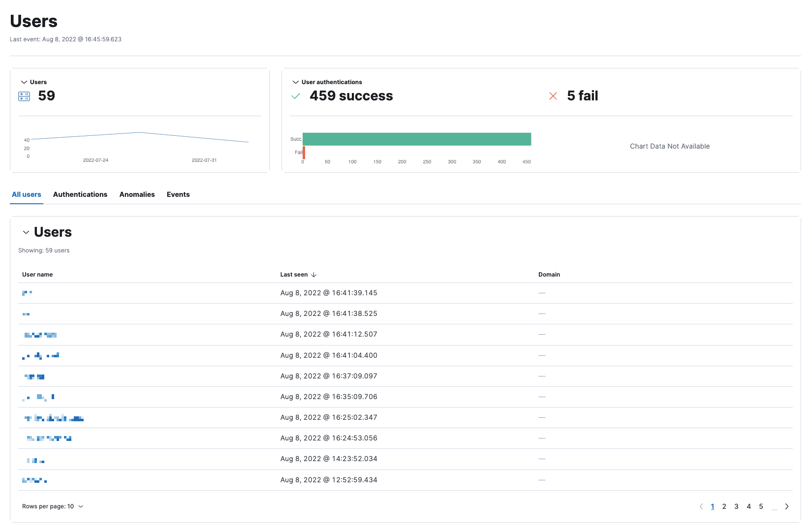809x532 pixels.
Task: Click the green success checkmark icon
Action: [296, 96]
